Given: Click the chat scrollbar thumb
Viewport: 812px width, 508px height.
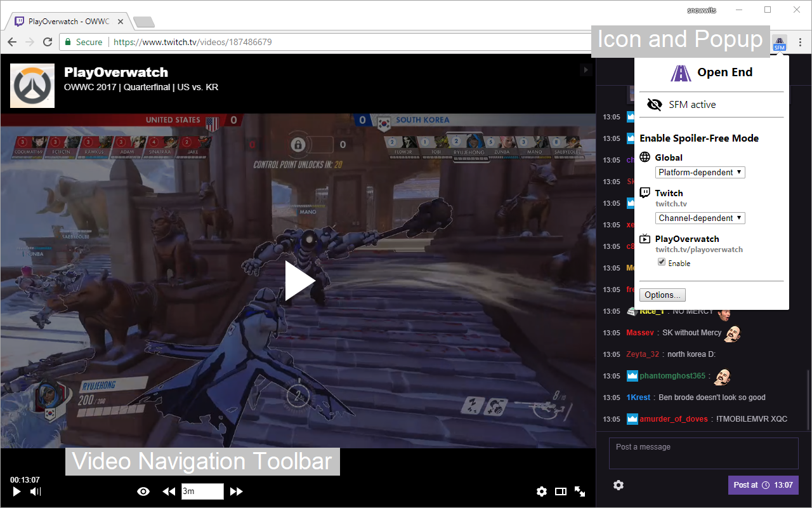Looking at the screenshot, I should click(x=809, y=400).
